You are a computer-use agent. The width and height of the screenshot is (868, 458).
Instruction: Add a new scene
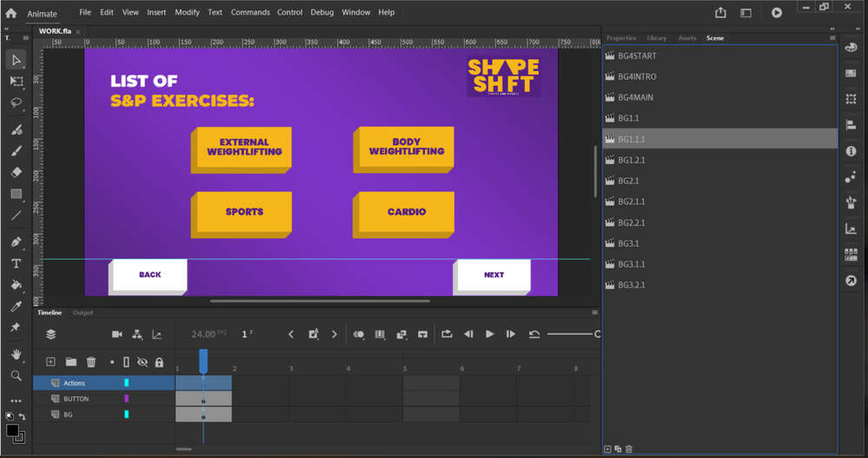click(x=608, y=449)
